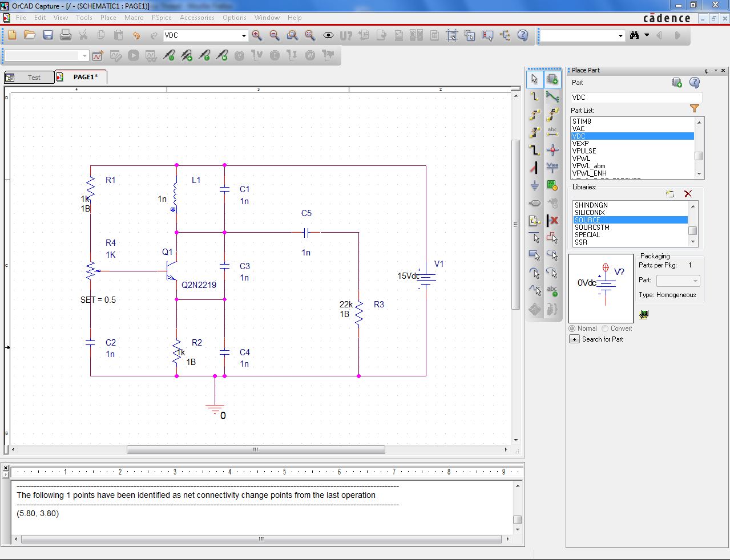
Task: Save the design with floppy disk icon
Action: point(48,35)
